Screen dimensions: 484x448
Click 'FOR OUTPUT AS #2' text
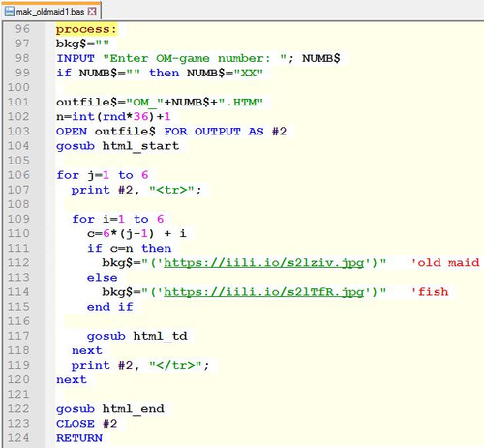coord(225,132)
